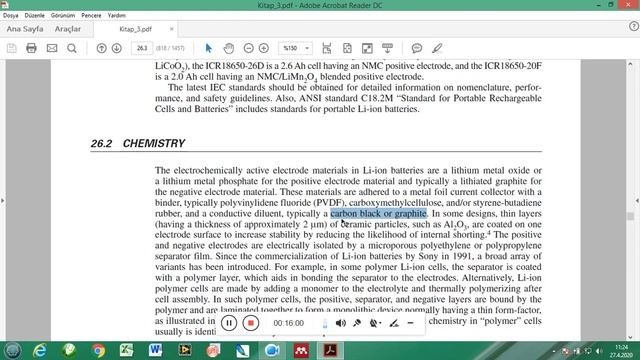Screen dimensions: 640x360
Task: Select the arrow Selection tool
Action: coord(209,48)
